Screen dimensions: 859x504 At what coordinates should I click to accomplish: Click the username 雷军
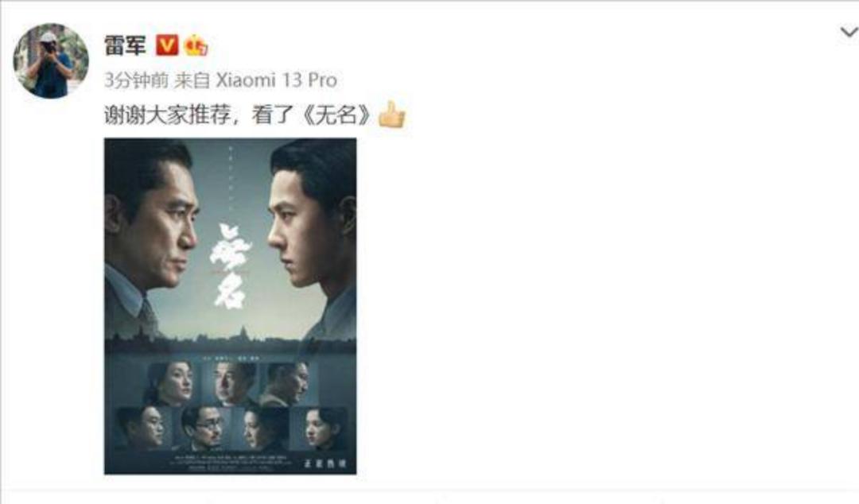[x=126, y=45]
